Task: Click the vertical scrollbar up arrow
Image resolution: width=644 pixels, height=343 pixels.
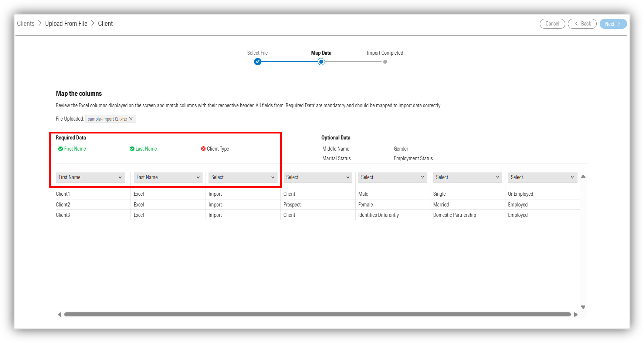Action: point(583,177)
